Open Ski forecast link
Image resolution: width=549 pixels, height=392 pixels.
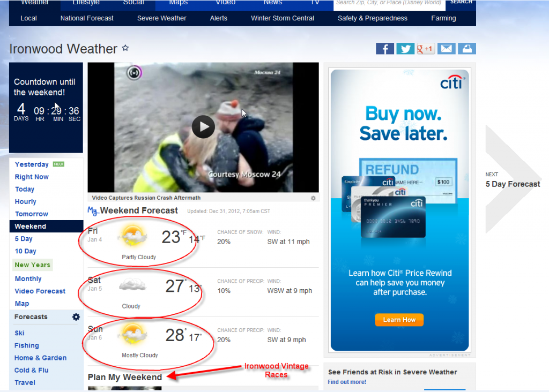pyautogui.click(x=19, y=333)
